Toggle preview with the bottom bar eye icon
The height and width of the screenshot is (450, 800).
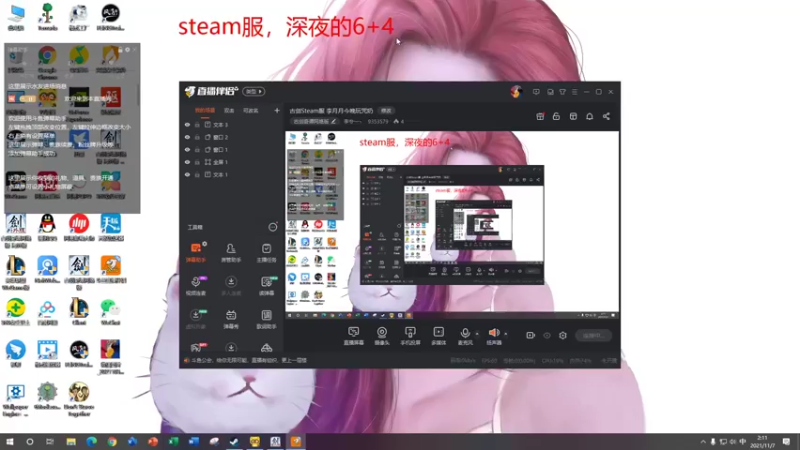546,335
